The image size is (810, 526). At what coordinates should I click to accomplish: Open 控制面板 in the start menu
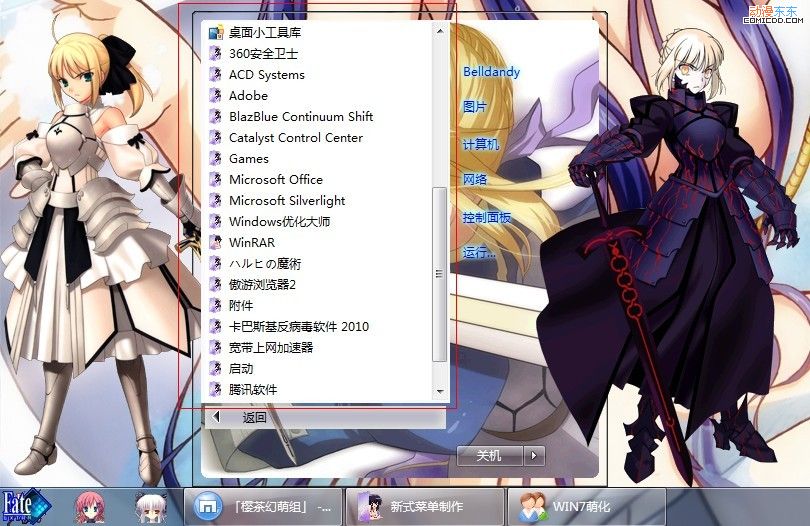pos(487,218)
